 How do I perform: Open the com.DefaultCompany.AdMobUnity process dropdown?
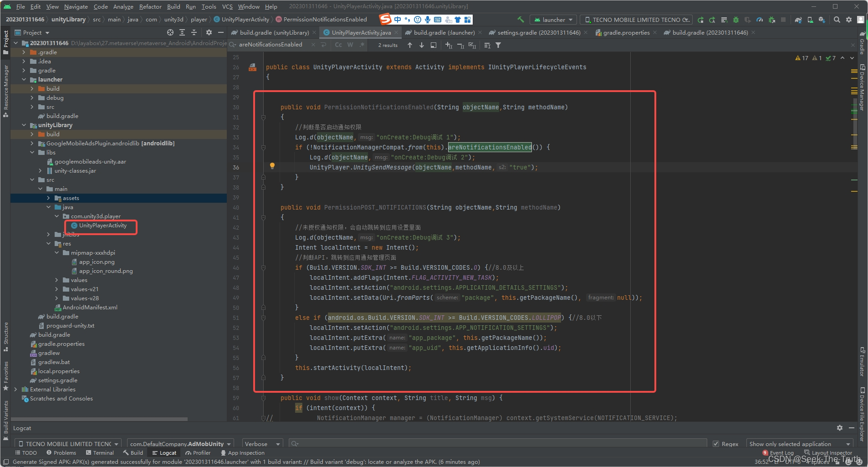[x=180, y=444]
